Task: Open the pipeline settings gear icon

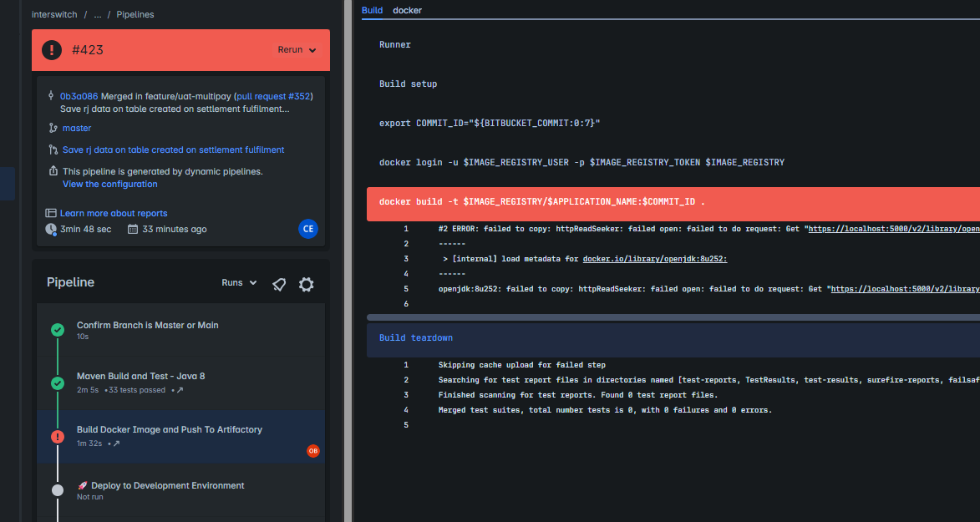Action: pyautogui.click(x=307, y=284)
